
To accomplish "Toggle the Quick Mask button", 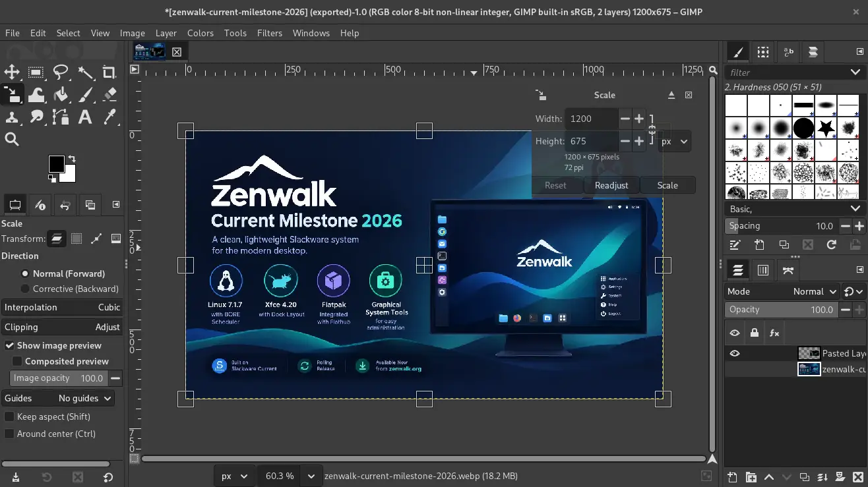I will tap(135, 459).
